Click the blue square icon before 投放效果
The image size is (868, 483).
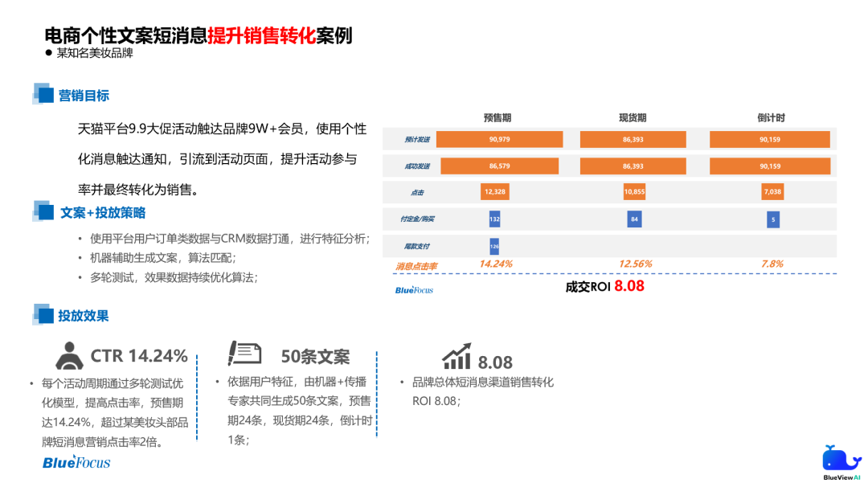tap(44, 316)
